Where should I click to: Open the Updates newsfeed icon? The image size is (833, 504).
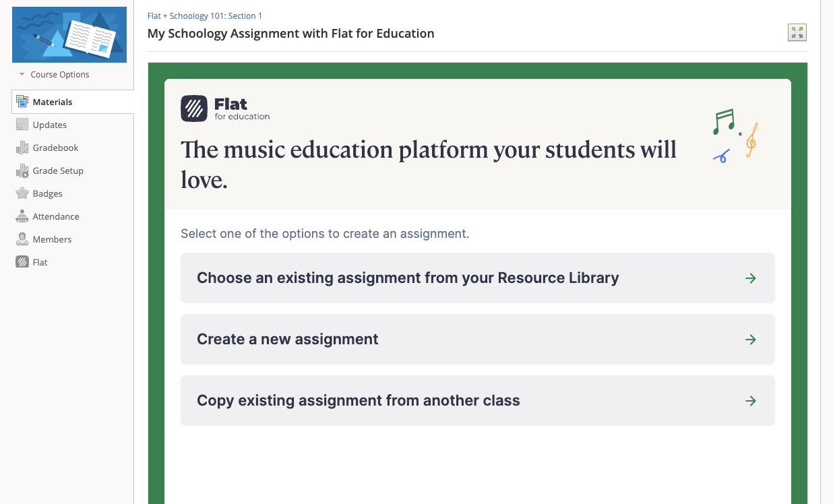pos(22,124)
